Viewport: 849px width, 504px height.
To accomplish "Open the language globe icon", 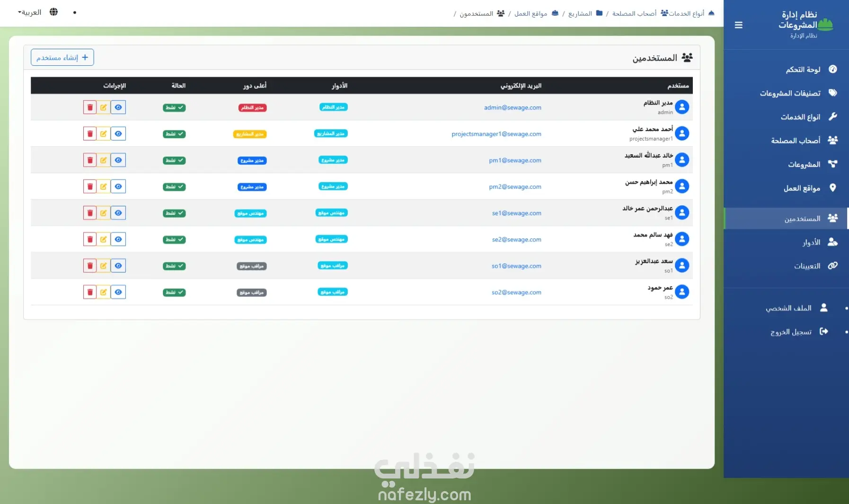I will (54, 12).
